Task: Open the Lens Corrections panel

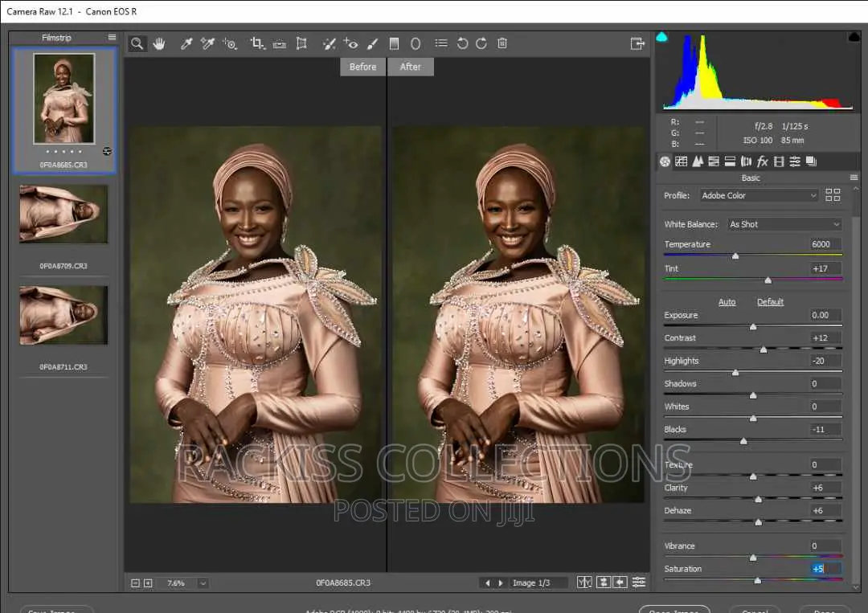Action: point(746,161)
